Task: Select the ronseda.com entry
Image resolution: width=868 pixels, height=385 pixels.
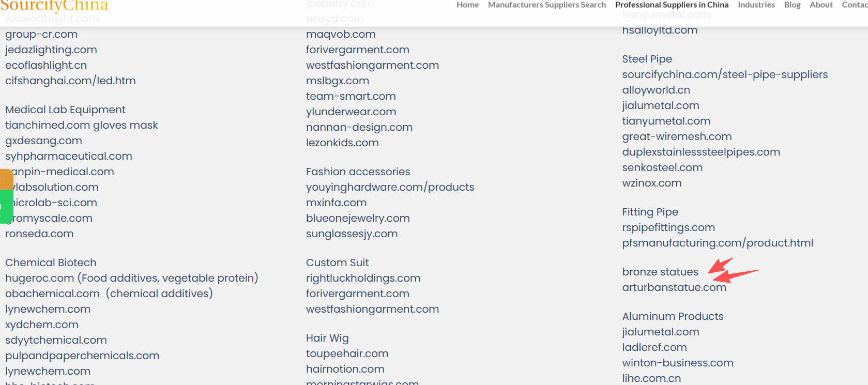Action: [39, 234]
